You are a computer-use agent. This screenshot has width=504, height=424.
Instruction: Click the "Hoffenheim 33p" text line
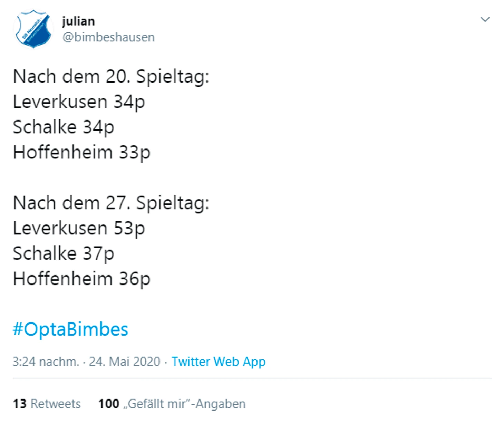tap(82, 152)
